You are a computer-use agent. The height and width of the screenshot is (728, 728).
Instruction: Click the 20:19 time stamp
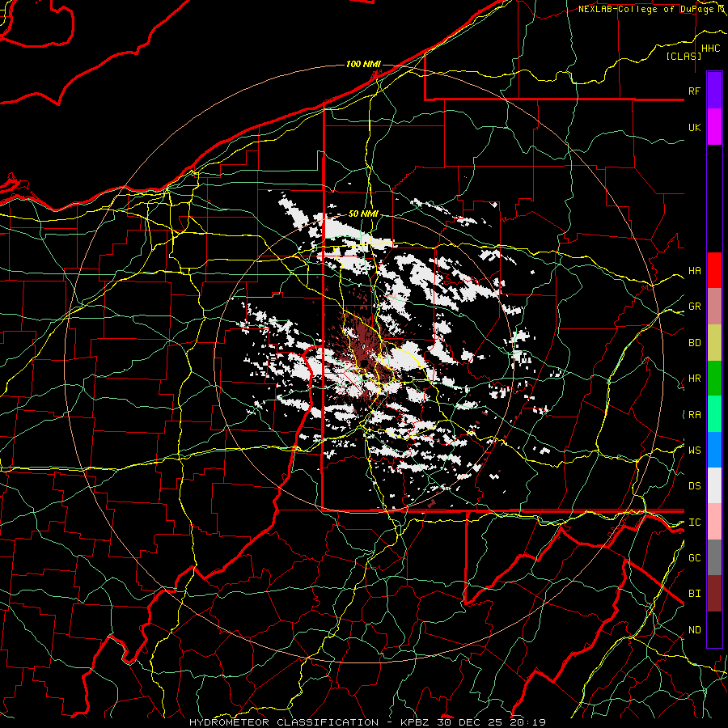click(x=527, y=722)
